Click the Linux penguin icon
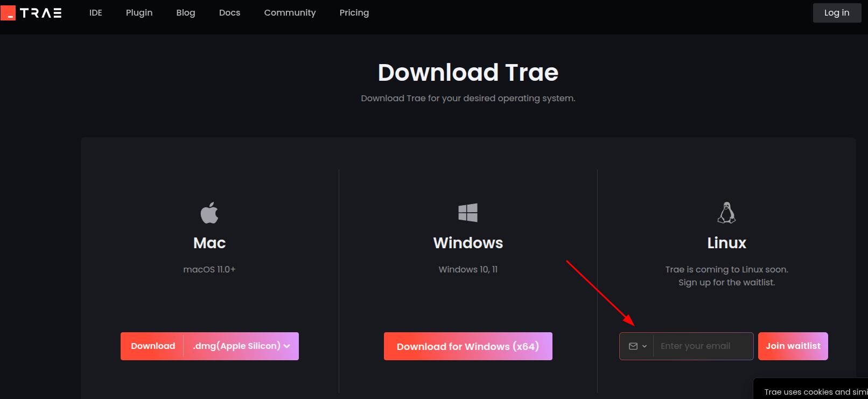 [726, 213]
